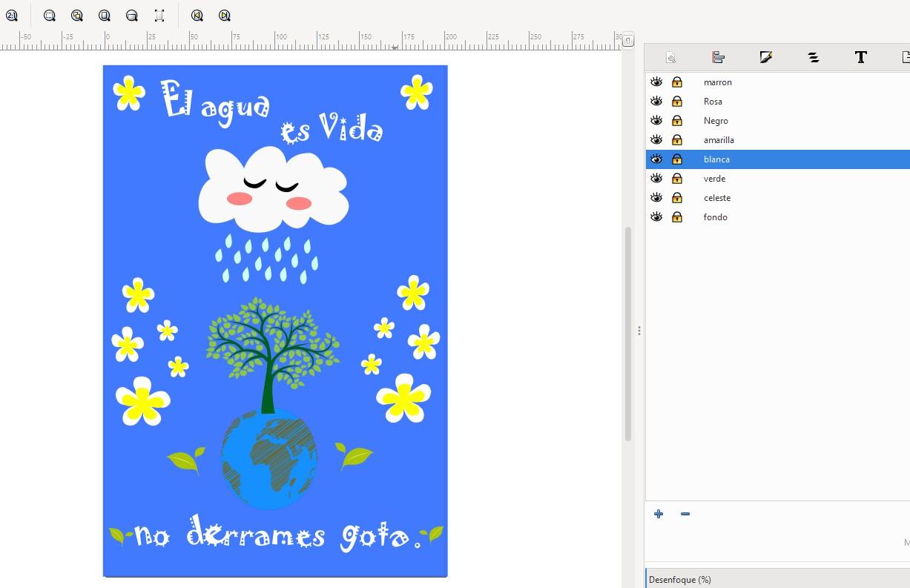
Task: Select the amarilla layer name
Action: [719, 140]
